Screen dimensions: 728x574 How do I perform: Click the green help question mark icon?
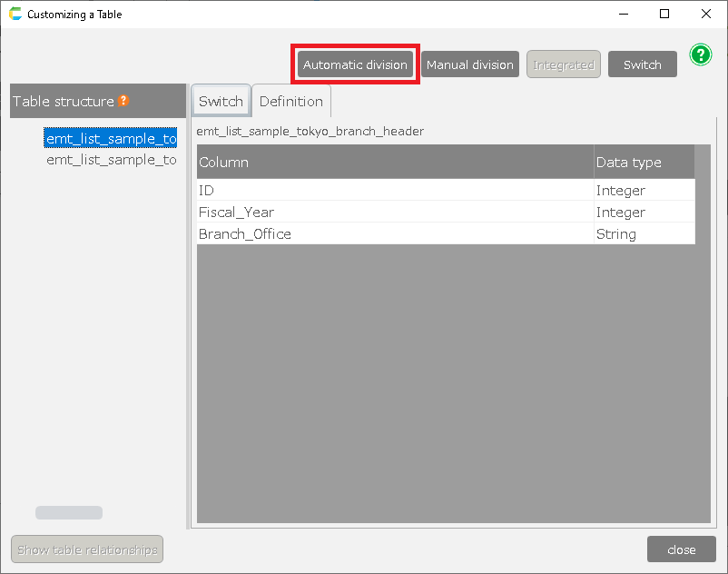coord(700,54)
